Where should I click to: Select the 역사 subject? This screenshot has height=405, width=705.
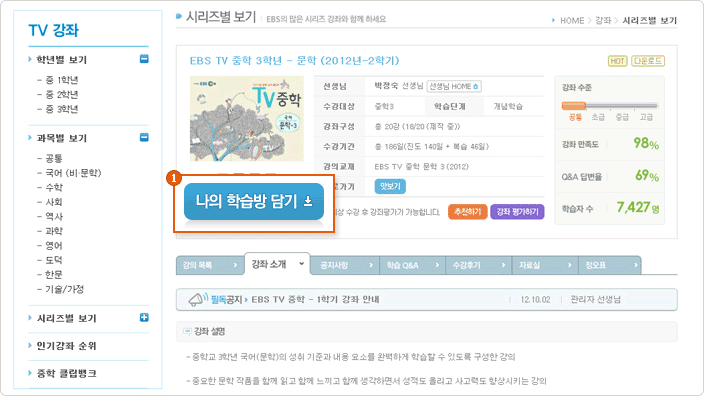point(54,216)
